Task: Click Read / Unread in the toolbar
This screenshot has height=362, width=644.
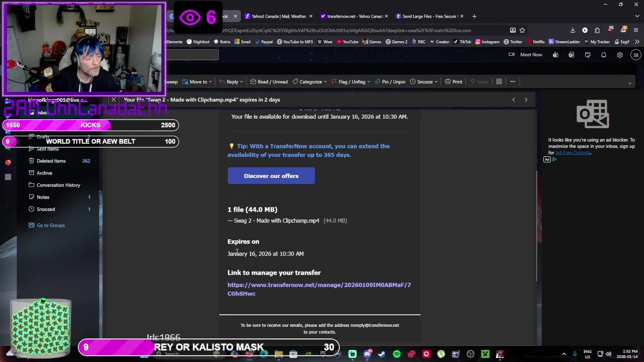Action: click(269, 81)
